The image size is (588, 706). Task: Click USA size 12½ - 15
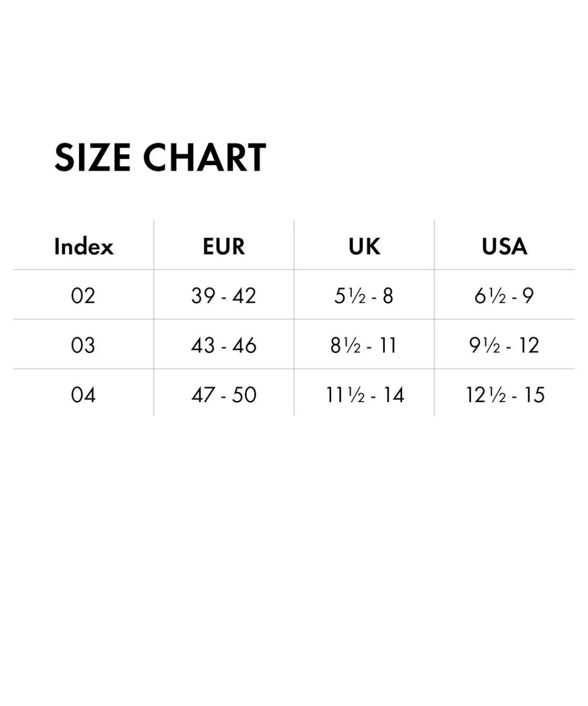click(x=505, y=395)
